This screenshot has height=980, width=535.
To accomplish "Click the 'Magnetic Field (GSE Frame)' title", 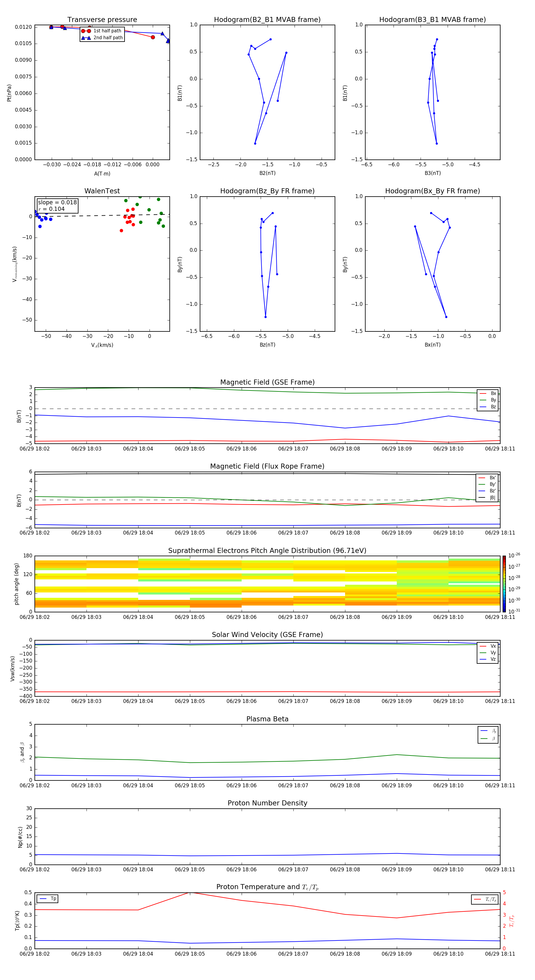I will [x=267, y=382].
